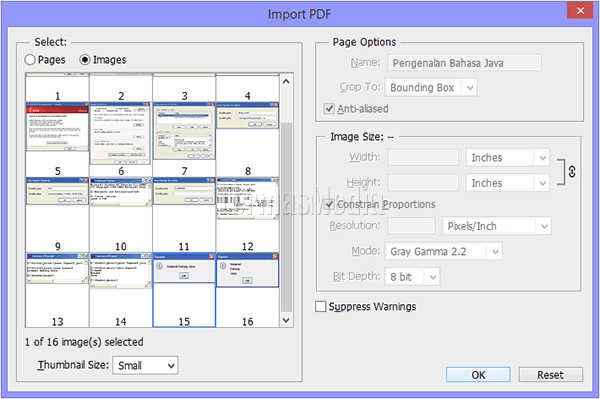This screenshot has width=600, height=399.
Task: Open the Crop To dropdown
Action: 431,88
